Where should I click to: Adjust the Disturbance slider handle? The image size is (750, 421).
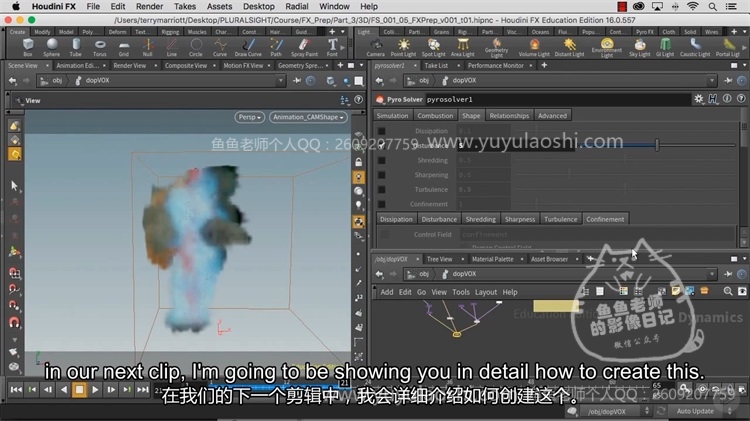tap(657, 145)
